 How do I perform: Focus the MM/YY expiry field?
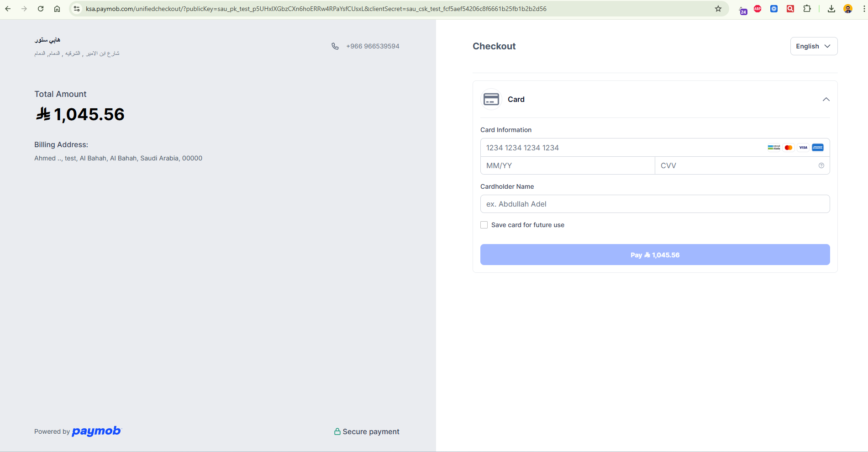tap(567, 165)
